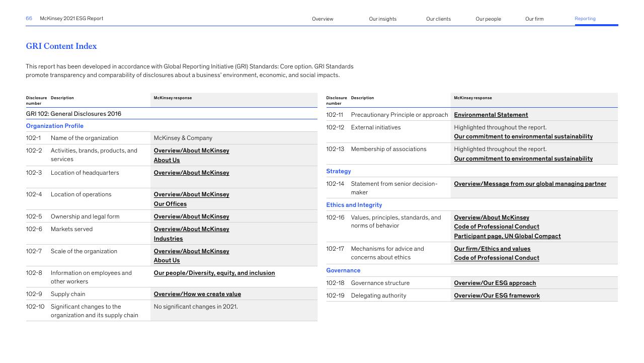Click the About Us link in row 102-7
Viewport: 644px width, 363px height.
coord(167,260)
